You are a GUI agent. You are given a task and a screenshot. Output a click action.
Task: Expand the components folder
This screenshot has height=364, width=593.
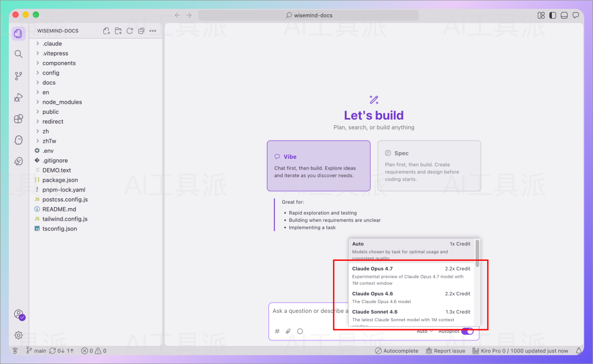pyautogui.click(x=96, y=63)
